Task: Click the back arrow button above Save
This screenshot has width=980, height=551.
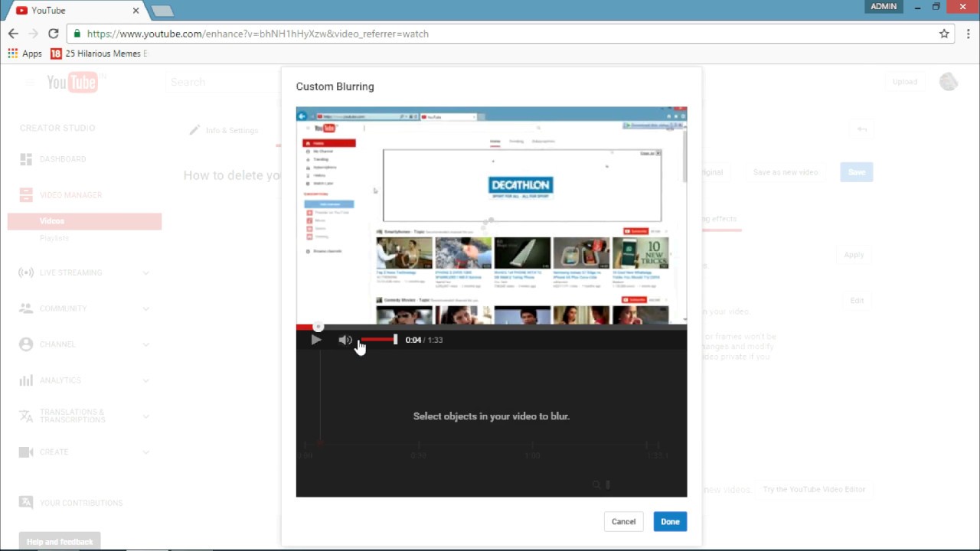Action: point(862,130)
